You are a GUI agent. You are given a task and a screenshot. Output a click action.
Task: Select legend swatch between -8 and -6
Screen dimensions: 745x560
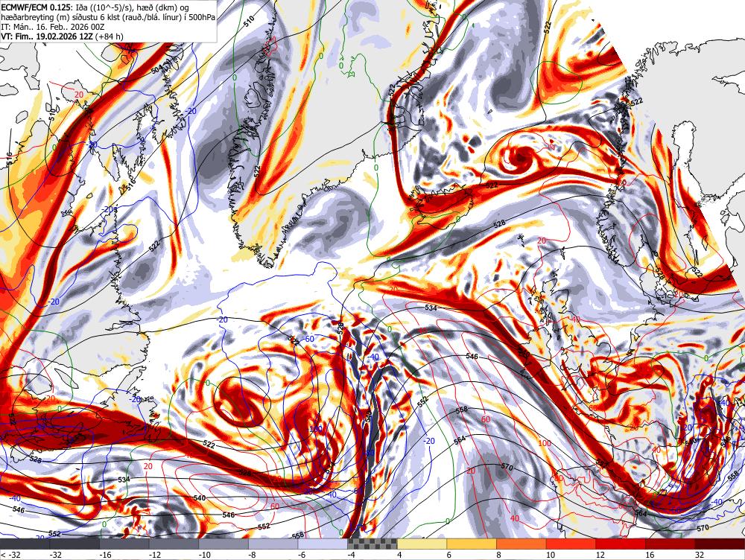(273, 544)
